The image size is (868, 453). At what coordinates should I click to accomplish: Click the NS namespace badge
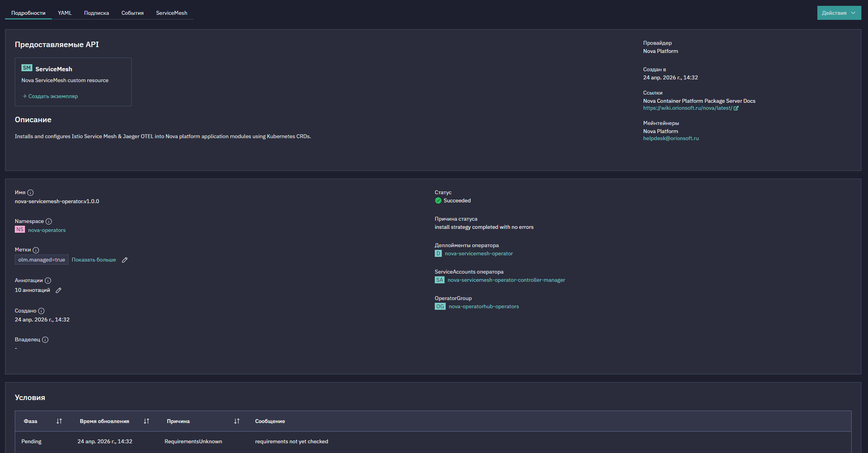click(x=20, y=230)
